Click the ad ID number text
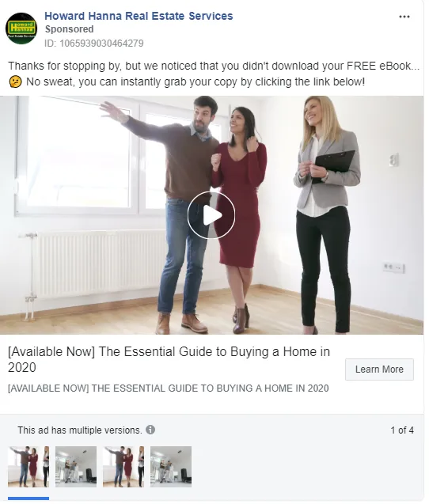The height and width of the screenshot is (504, 429). click(x=94, y=43)
